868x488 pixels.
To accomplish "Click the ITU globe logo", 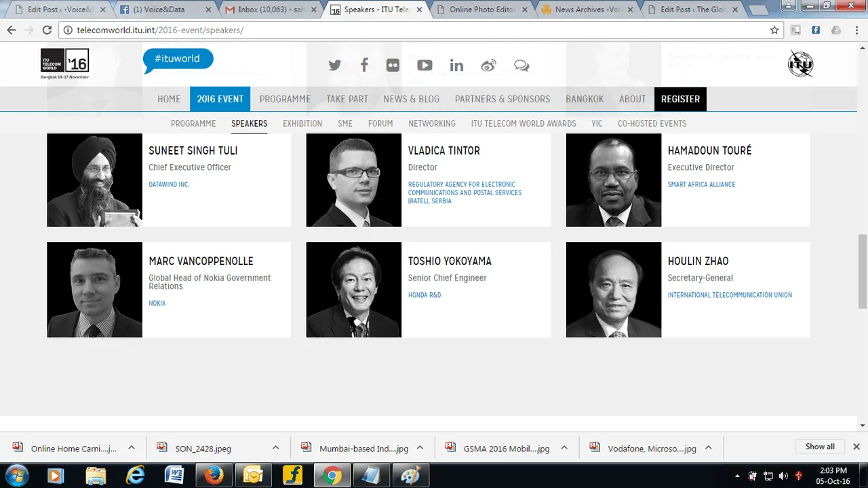I will click(x=800, y=64).
